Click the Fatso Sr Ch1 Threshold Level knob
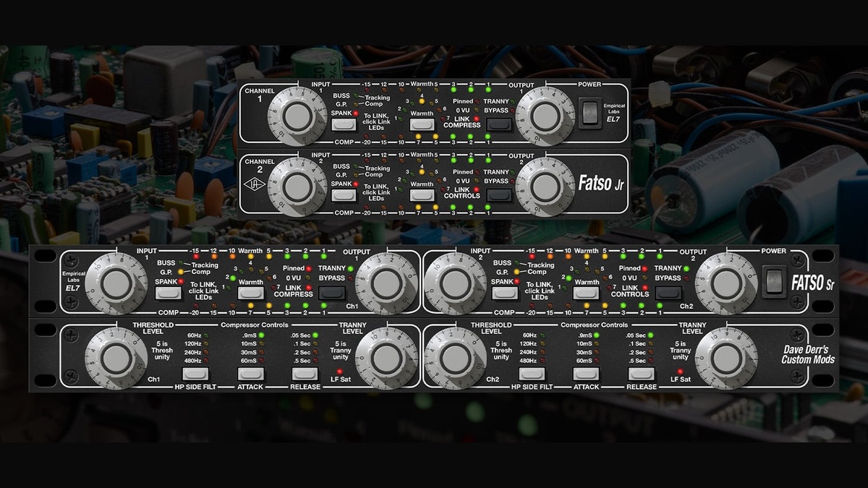 click(x=116, y=358)
